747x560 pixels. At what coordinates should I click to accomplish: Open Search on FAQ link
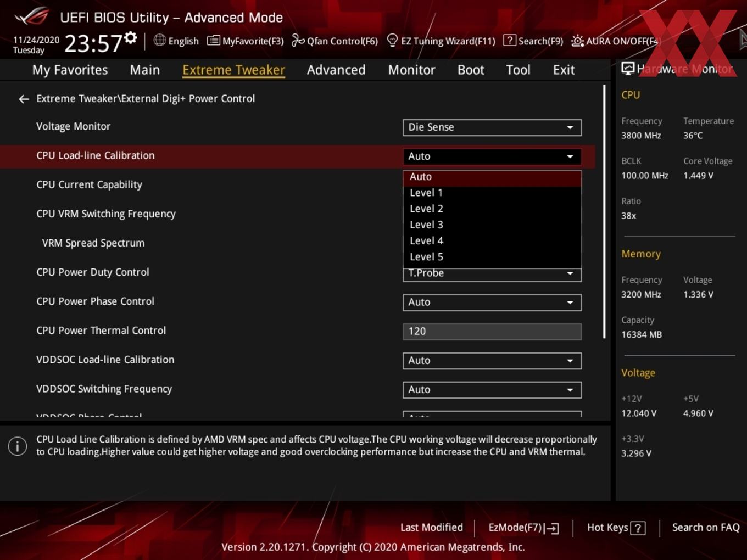706,528
